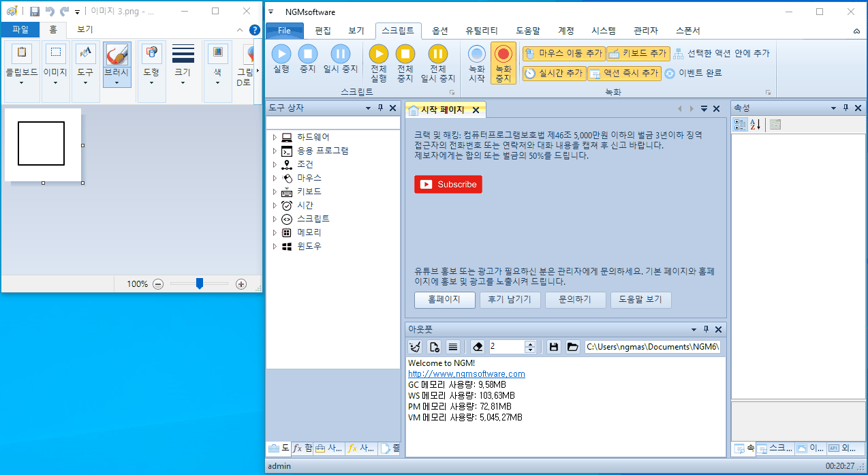This screenshot has width=868, height=475.
Task: Click the eraser icon in output toolbar
Action: coord(478,347)
